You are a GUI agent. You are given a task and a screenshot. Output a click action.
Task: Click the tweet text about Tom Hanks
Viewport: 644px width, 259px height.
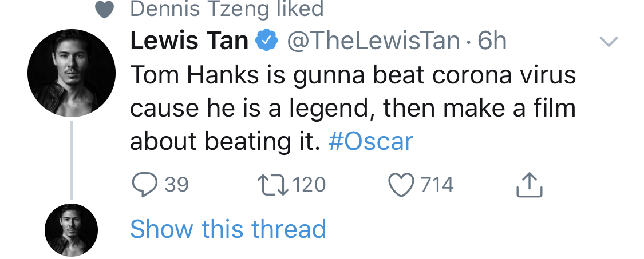tap(352, 108)
